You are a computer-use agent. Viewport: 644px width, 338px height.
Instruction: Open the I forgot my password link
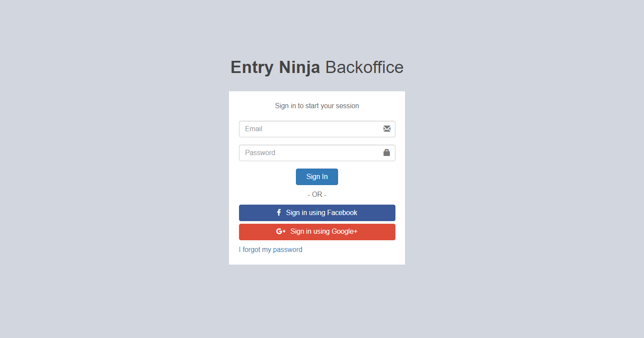pyautogui.click(x=271, y=250)
